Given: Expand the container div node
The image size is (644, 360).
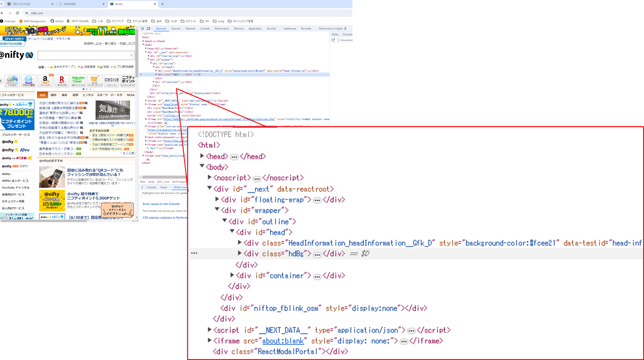Looking at the screenshot, I should click(x=154, y=82).
